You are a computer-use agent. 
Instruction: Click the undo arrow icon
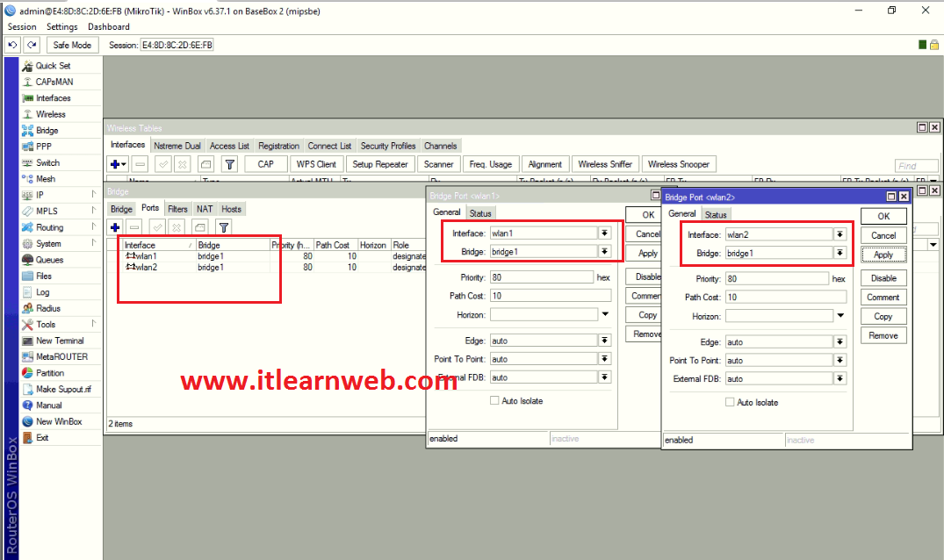11,45
